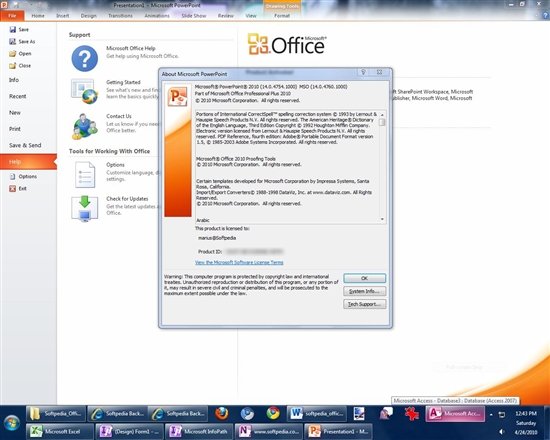Show hidden tray icons arrow

[x=491, y=414]
